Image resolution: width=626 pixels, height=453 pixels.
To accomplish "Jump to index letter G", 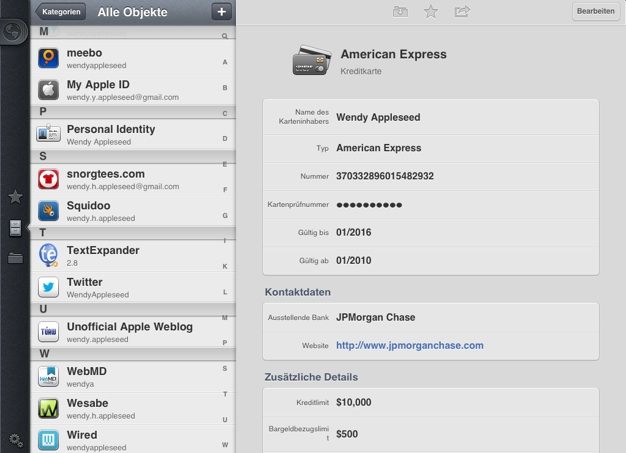I will [225, 216].
